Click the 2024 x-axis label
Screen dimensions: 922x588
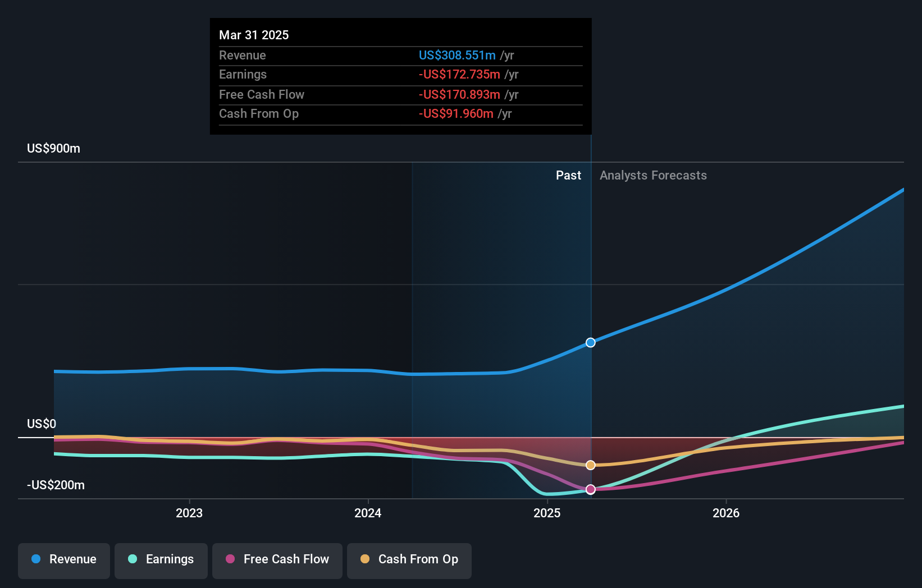[x=368, y=513]
